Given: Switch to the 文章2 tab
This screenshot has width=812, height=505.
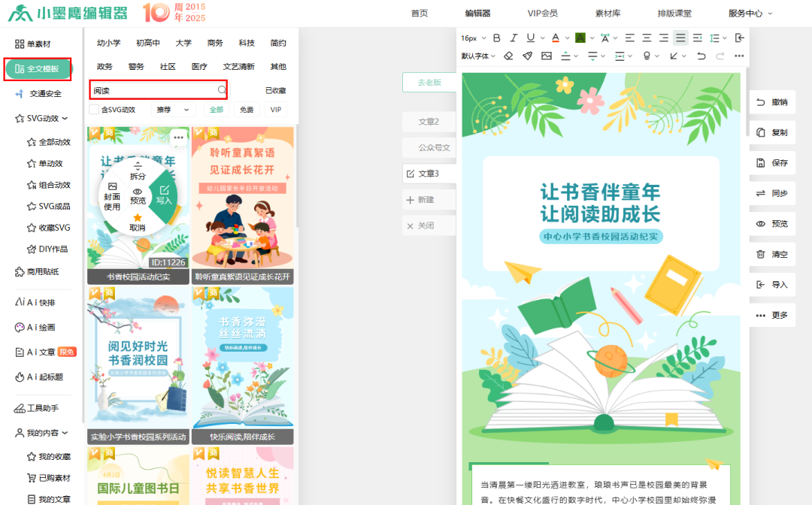Looking at the screenshot, I should (x=428, y=122).
